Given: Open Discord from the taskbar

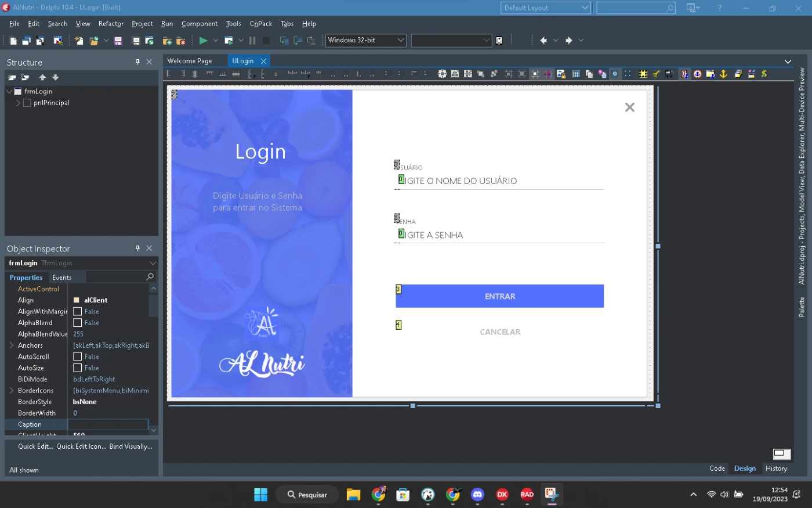Looking at the screenshot, I should click(x=477, y=495).
